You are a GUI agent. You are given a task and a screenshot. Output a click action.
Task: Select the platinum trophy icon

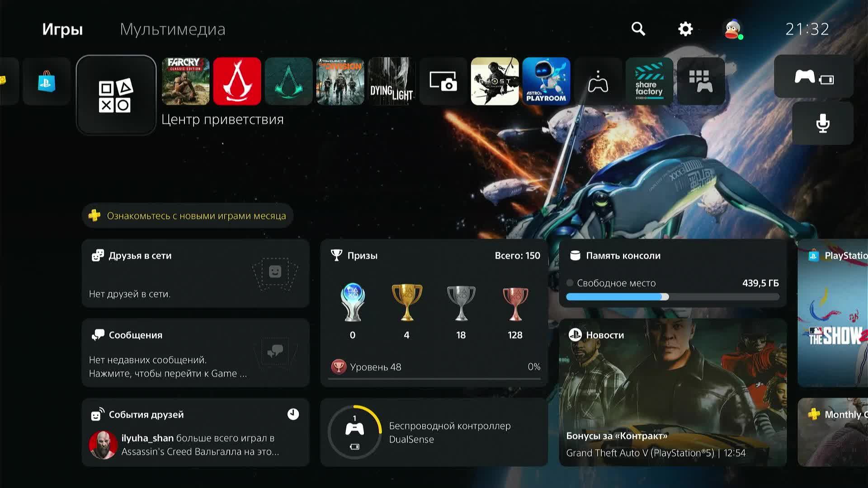tap(353, 302)
